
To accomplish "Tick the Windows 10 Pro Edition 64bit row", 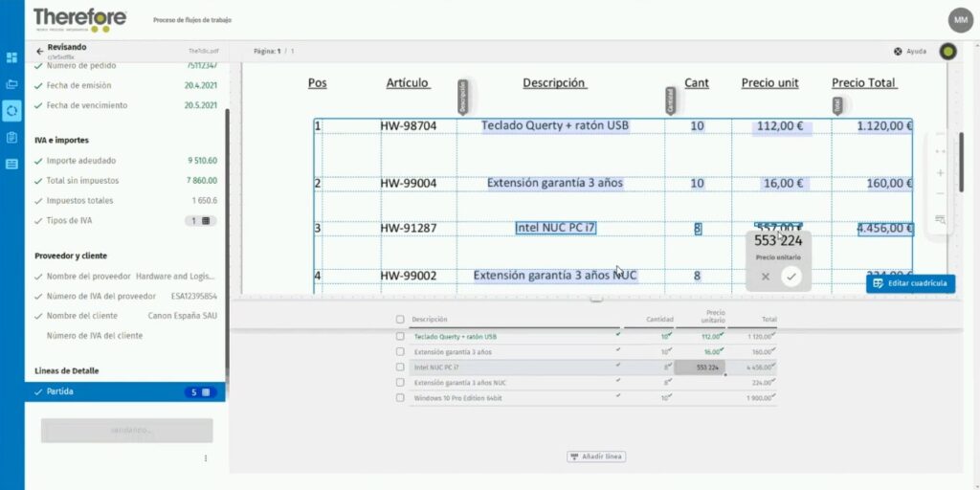I will tap(400, 397).
